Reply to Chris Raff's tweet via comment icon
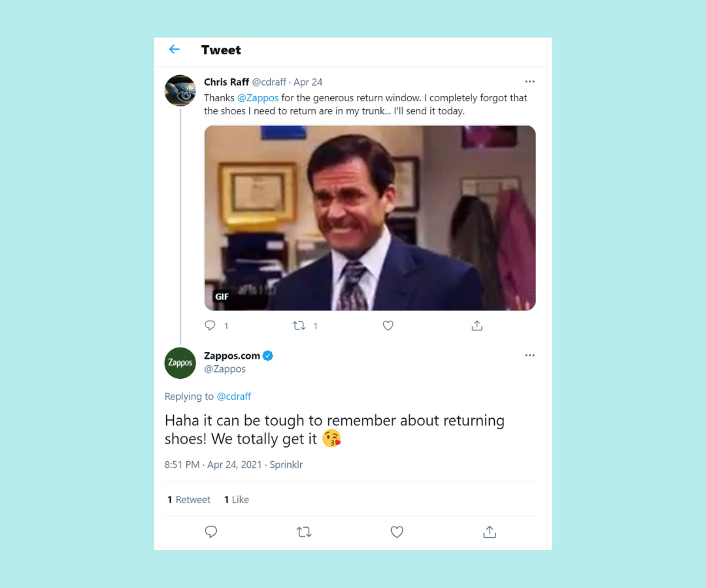 click(210, 325)
